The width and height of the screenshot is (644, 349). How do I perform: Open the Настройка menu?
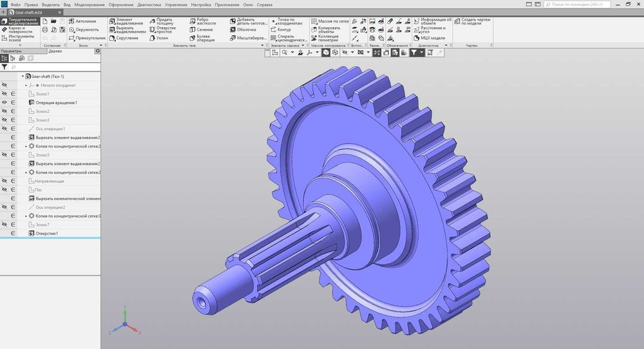click(x=201, y=5)
